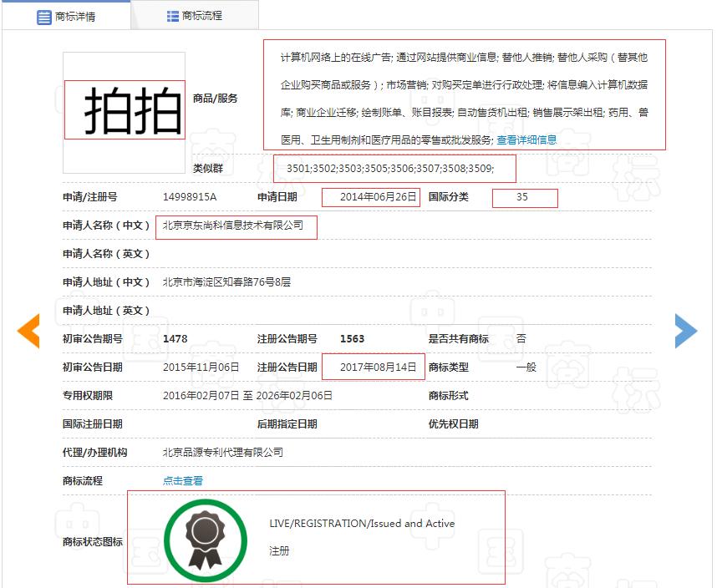Click the 注册 status label
Image resolution: width=717 pixels, height=588 pixels.
click(280, 552)
